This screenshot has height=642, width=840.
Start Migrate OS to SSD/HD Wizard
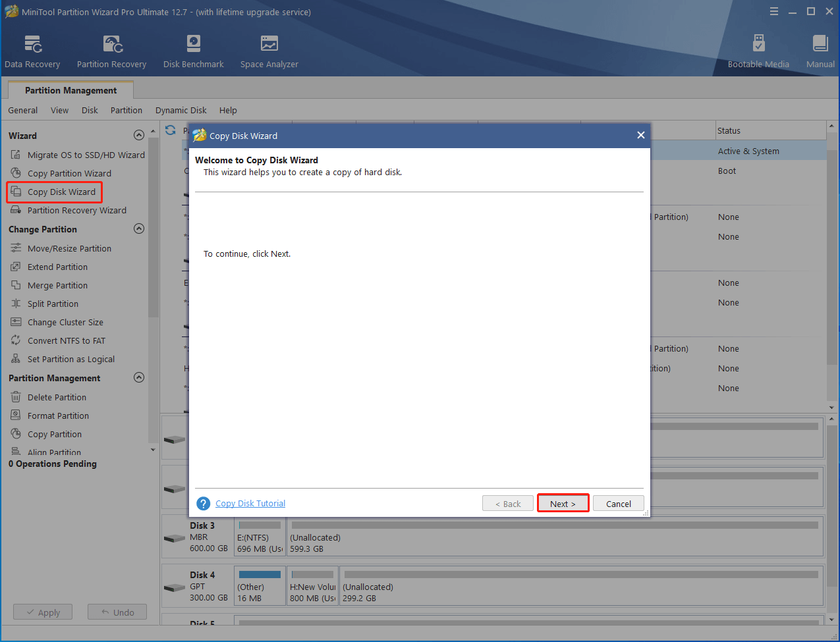pyautogui.click(x=78, y=155)
